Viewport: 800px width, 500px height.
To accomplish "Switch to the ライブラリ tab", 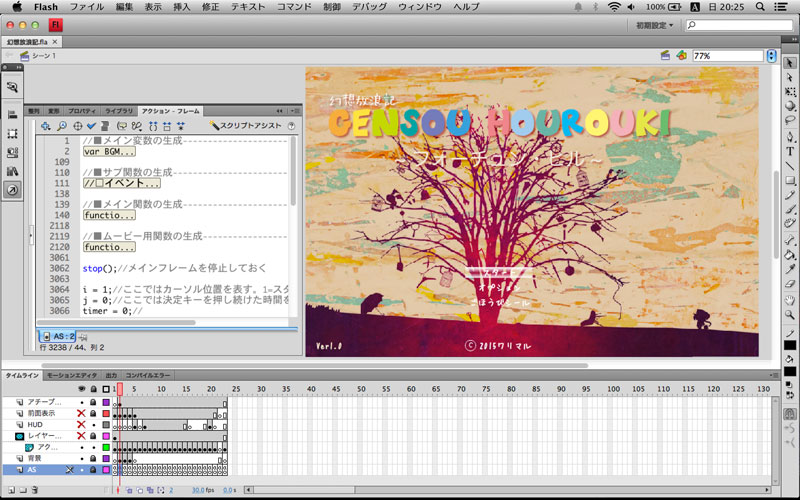I will [x=119, y=111].
